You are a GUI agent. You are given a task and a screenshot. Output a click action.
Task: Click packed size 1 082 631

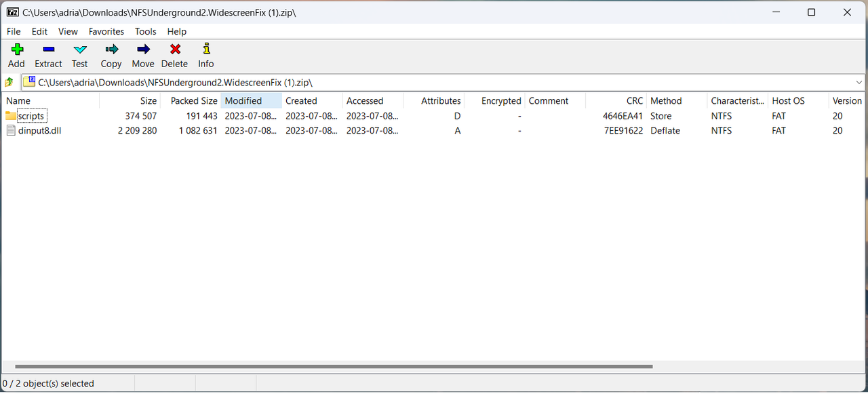click(x=198, y=130)
